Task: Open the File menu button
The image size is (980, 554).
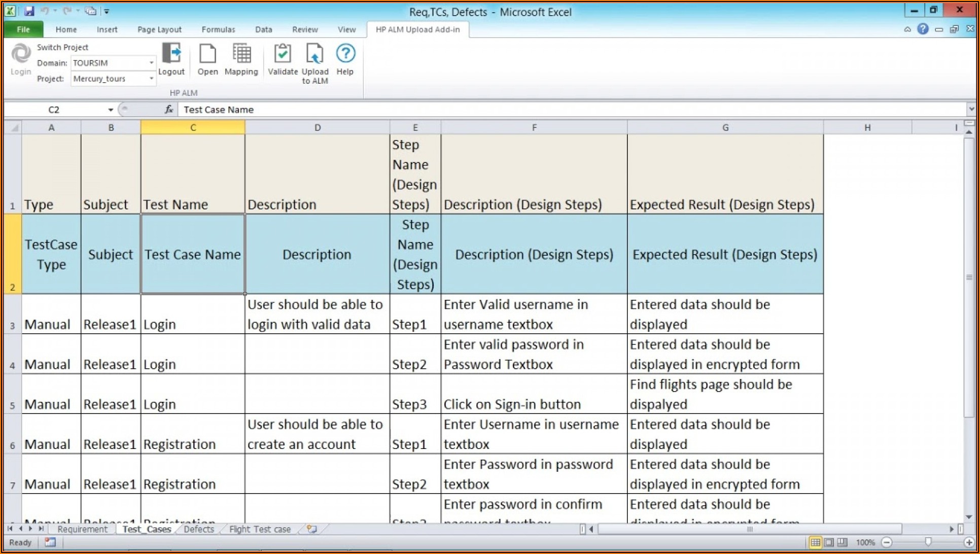Action: (23, 29)
